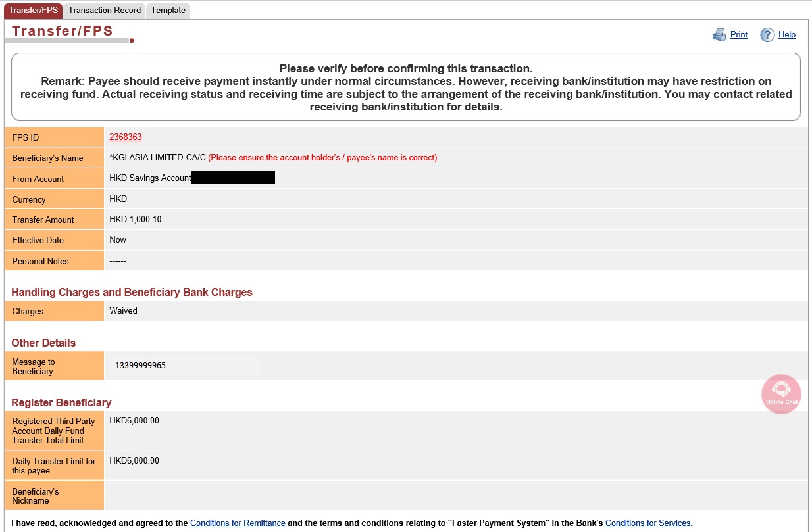This screenshot has height=532, width=812.
Task: Open the Online Chat bubble
Action: (781, 394)
